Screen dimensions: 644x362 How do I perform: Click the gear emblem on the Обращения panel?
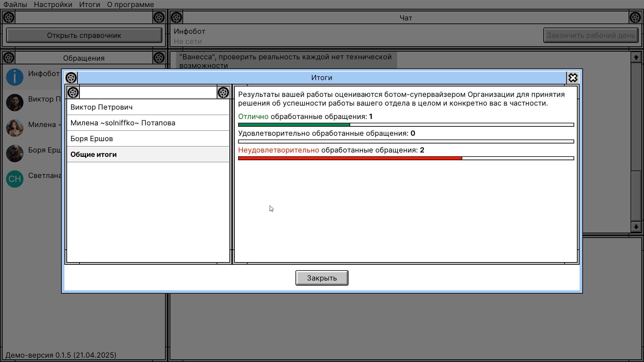tap(9, 57)
